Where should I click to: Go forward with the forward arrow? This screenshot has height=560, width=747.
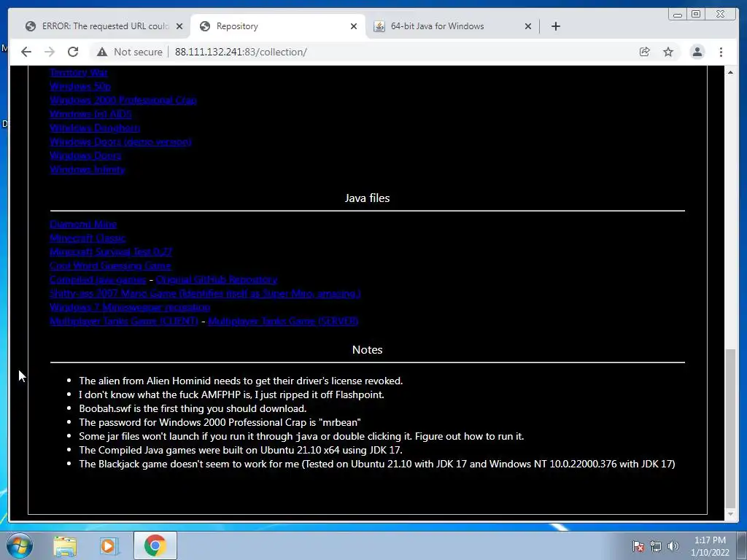[x=50, y=52]
